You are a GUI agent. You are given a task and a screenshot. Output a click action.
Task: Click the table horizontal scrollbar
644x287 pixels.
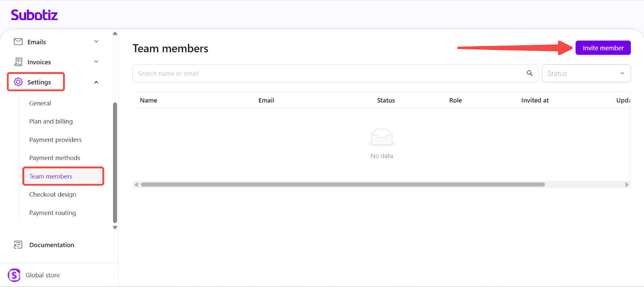click(x=343, y=184)
